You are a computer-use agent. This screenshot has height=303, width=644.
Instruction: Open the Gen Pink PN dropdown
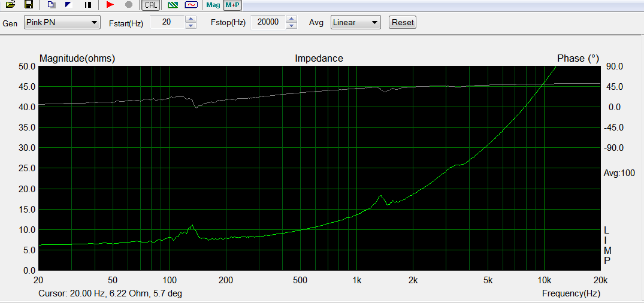click(62, 22)
